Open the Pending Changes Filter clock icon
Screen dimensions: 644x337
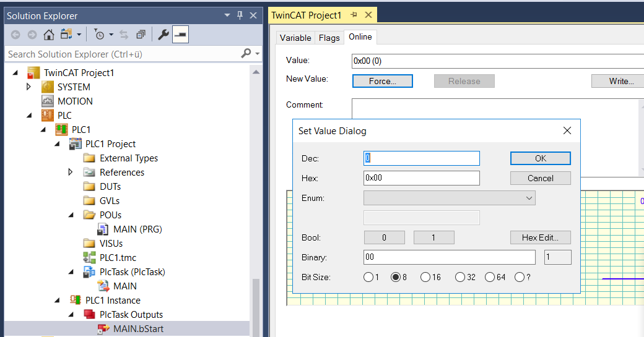click(99, 35)
